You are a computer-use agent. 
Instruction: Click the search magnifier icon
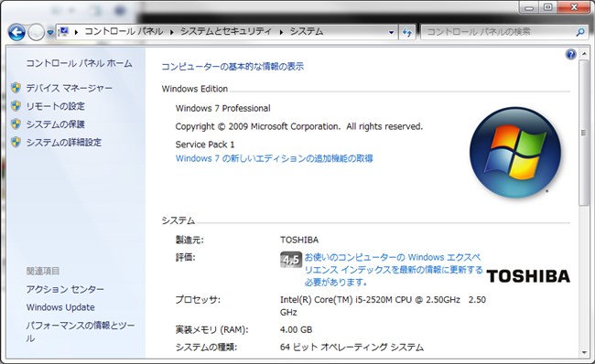click(x=579, y=32)
